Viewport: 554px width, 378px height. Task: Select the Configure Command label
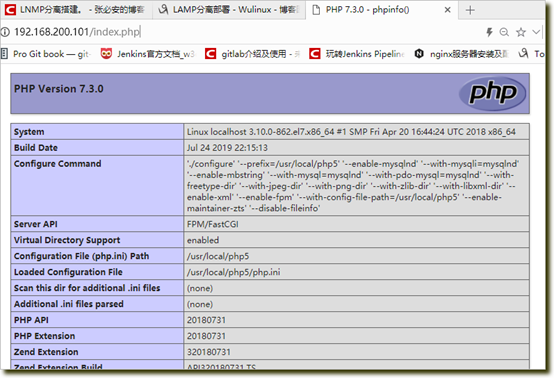tap(58, 164)
